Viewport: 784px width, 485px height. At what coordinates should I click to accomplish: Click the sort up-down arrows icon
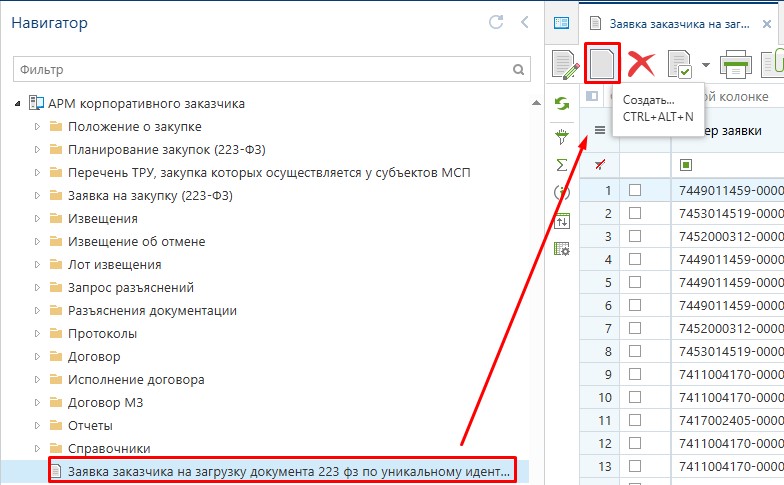(x=562, y=220)
